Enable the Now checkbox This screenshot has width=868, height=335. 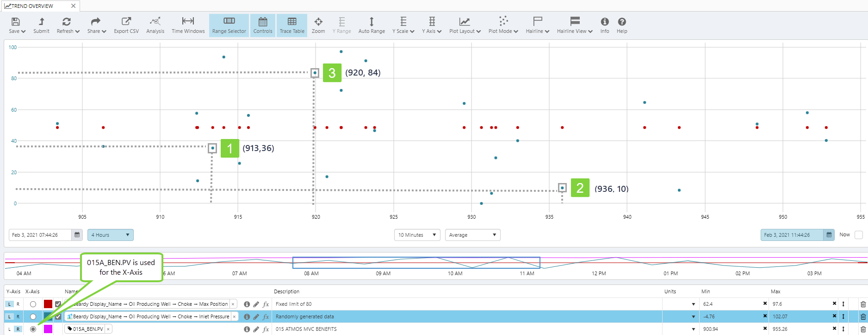(859, 235)
